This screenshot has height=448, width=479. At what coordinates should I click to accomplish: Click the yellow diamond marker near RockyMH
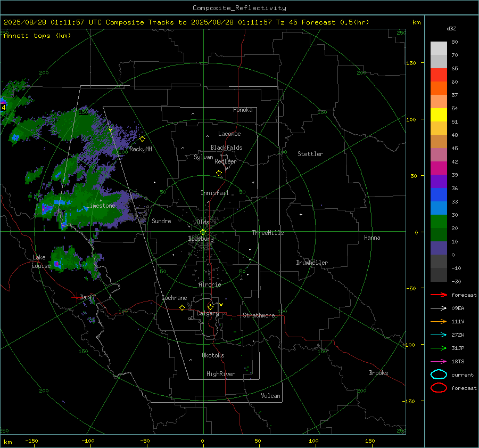point(142,139)
